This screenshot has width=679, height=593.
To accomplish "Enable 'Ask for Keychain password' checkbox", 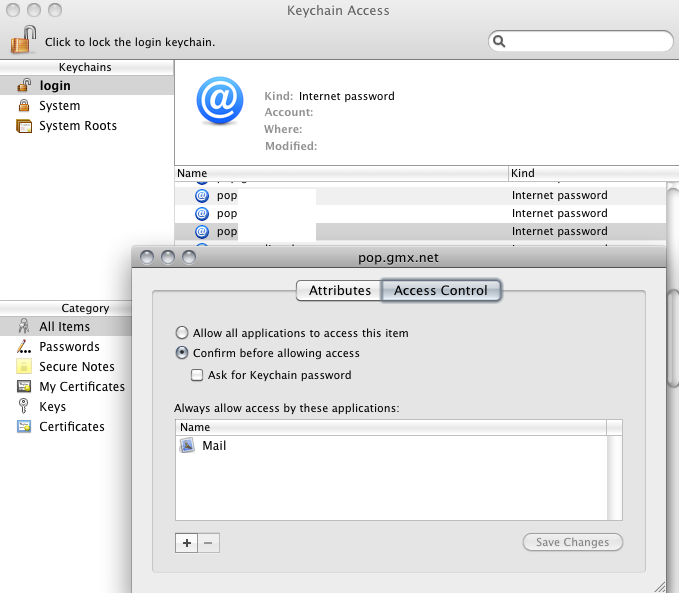I will click(197, 375).
